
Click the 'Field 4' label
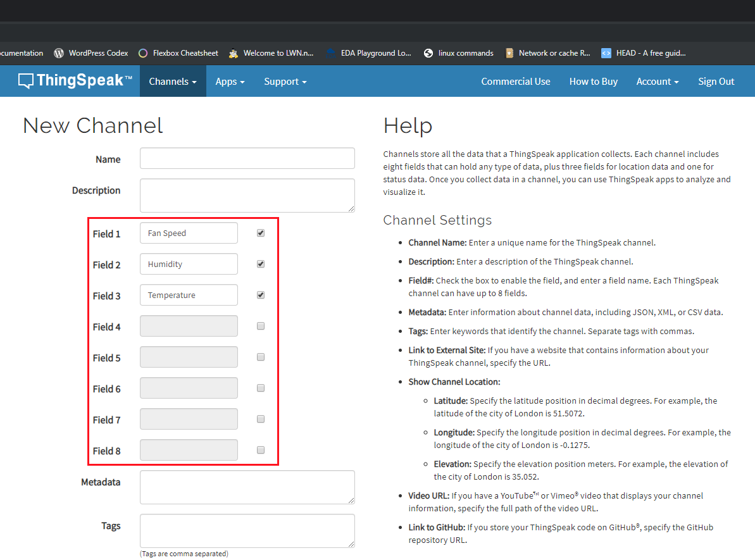tap(106, 327)
